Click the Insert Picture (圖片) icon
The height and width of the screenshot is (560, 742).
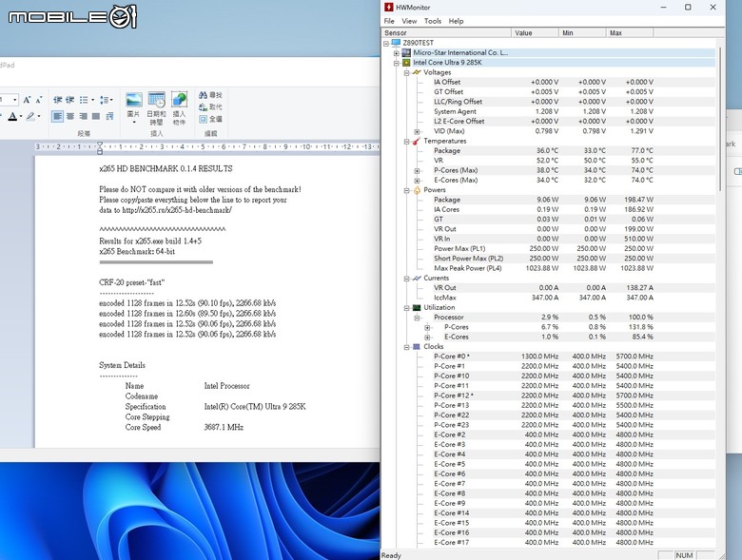coord(134,100)
